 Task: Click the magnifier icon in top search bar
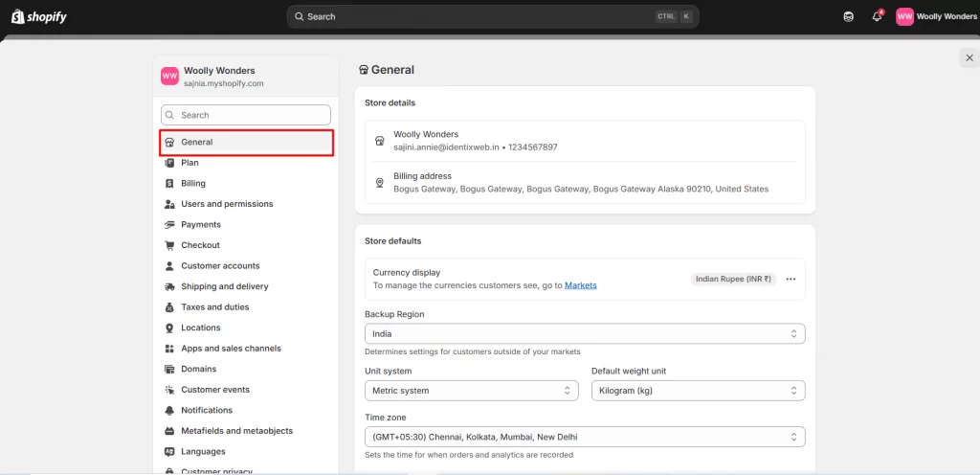click(x=300, y=17)
